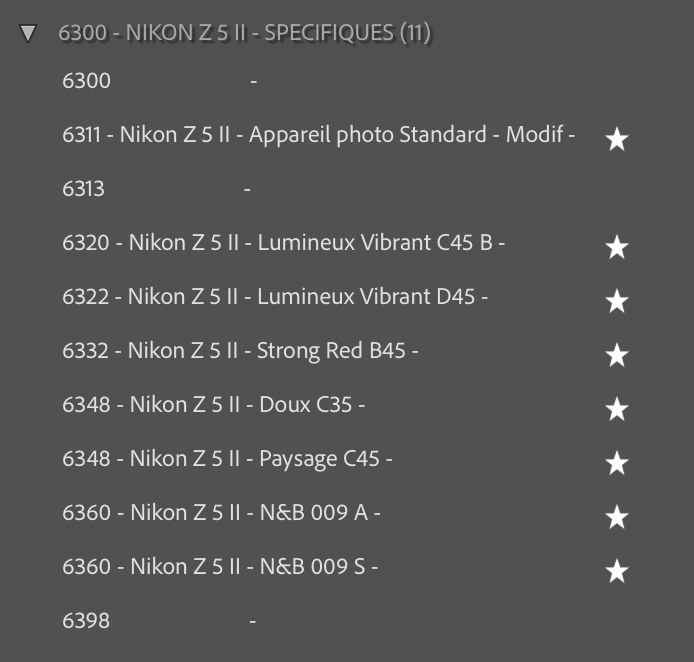The width and height of the screenshot is (694, 662).
Task: Click the favorite star of N&B 009 S
Action: pos(617,572)
